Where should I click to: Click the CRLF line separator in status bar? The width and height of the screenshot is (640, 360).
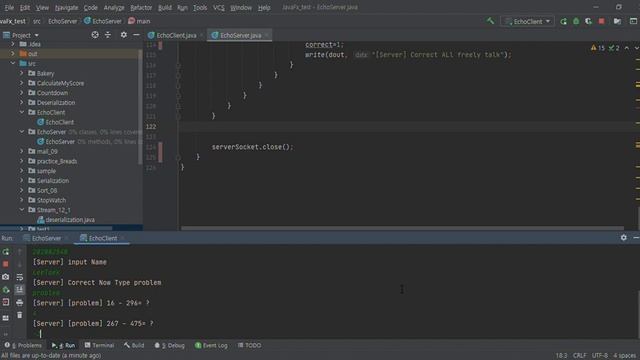click(579, 356)
